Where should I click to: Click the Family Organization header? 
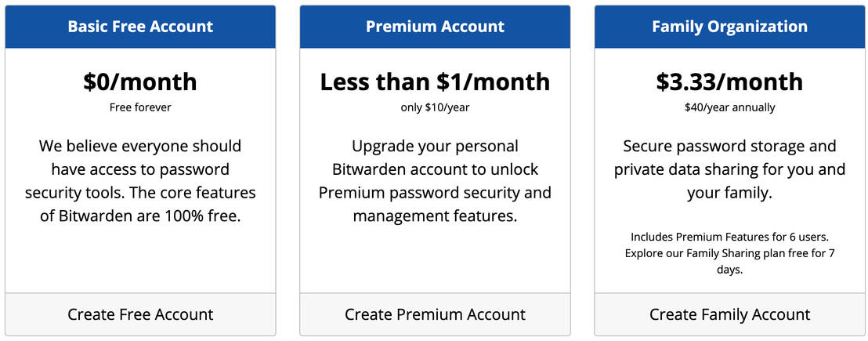tap(729, 27)
